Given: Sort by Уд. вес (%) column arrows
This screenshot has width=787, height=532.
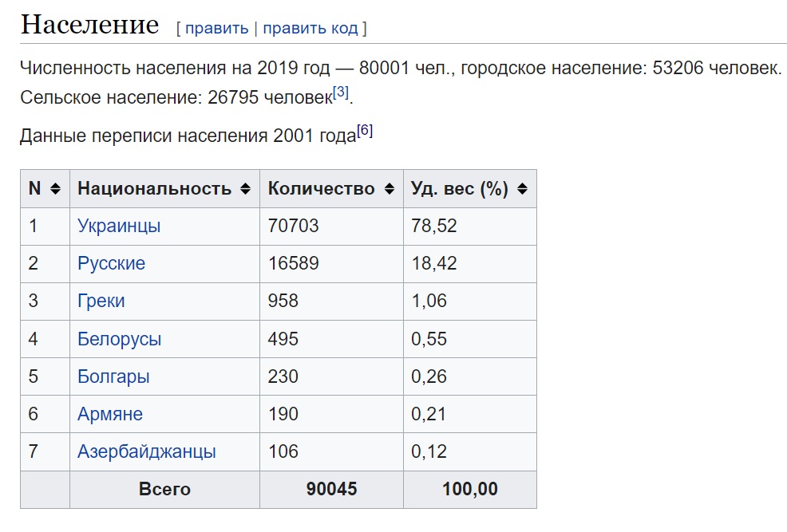Looking at the screenshot, I should pos(523,189).
